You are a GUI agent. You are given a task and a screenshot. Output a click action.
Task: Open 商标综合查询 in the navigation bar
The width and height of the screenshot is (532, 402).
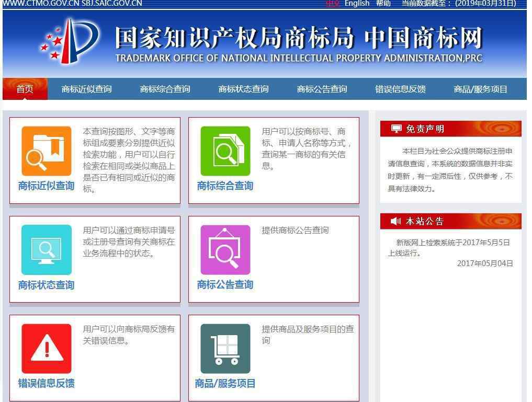pos(165,89)
